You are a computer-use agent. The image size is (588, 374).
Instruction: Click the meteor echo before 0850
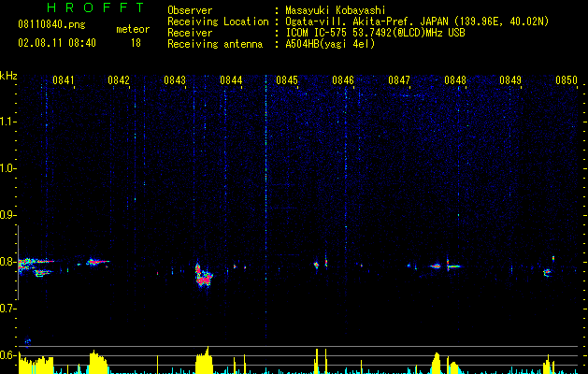(x=548, y=272)
